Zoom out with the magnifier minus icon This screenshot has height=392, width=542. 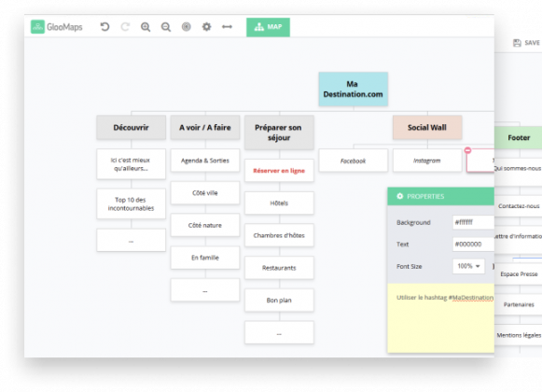point(166,27)
